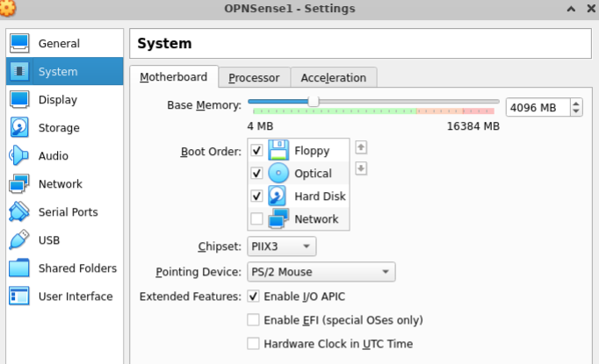Click the Base Memory slider handle

tap(314, 102)
